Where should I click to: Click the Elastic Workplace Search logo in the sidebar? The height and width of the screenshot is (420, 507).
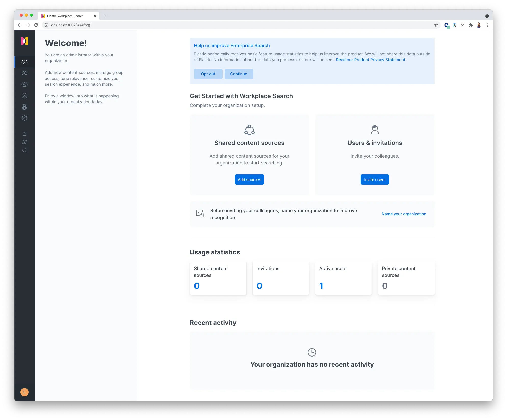tap(24, 41)
